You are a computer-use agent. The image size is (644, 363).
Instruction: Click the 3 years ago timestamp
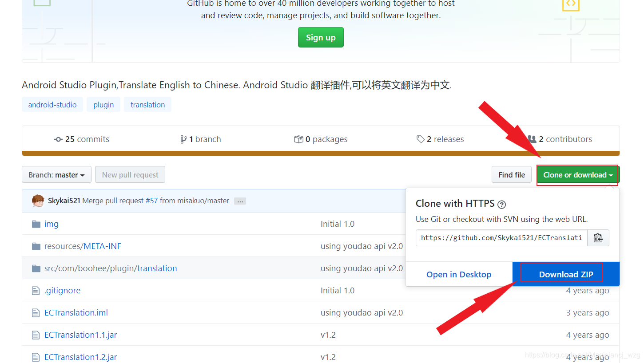click(588, 312)
